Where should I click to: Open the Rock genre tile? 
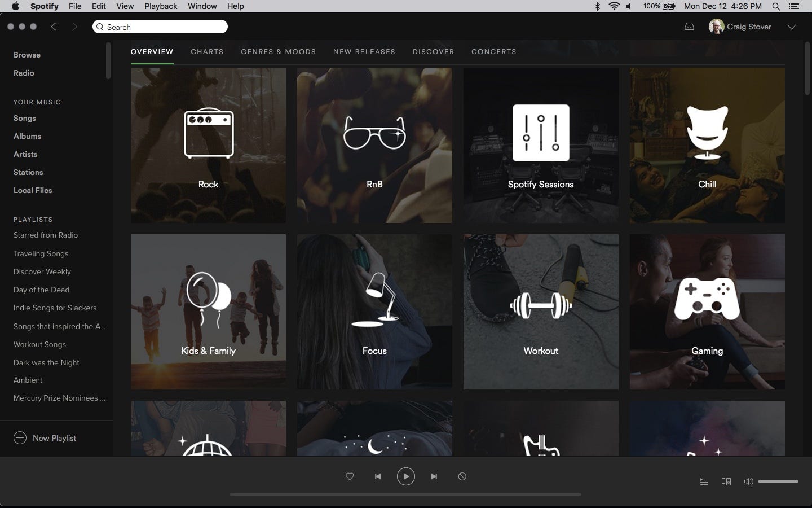(x=208, y=145)
